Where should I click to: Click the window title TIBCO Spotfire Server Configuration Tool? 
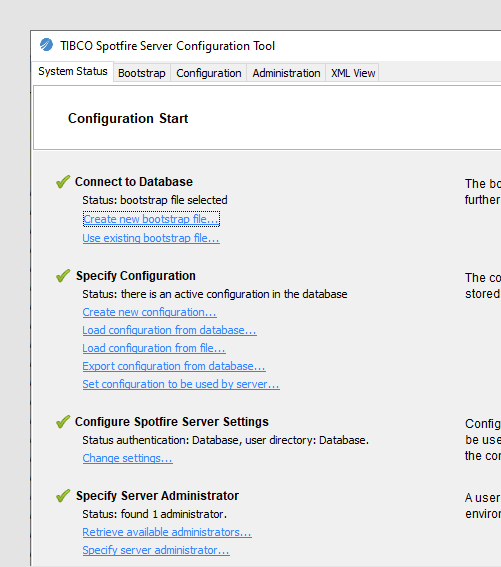pos(167,46)
